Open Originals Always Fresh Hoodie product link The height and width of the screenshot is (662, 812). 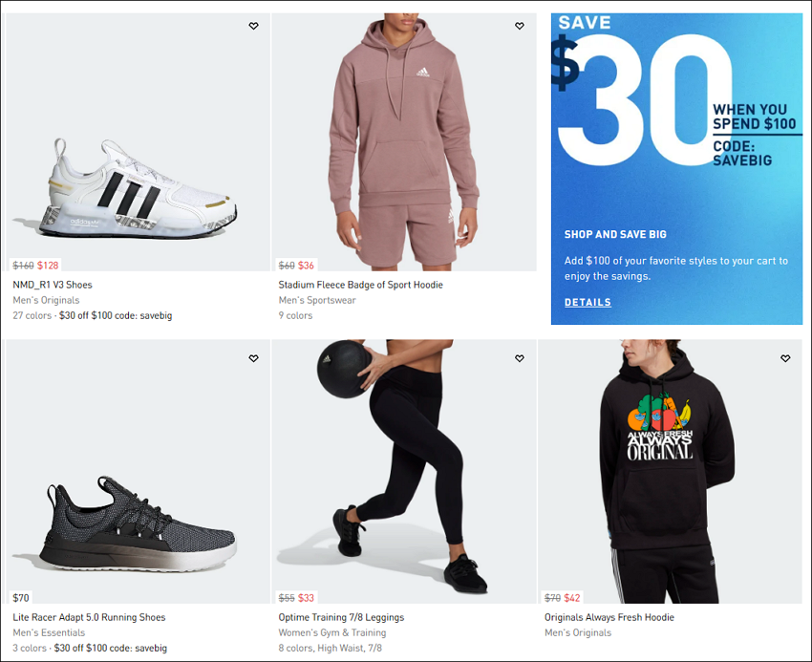609,617
